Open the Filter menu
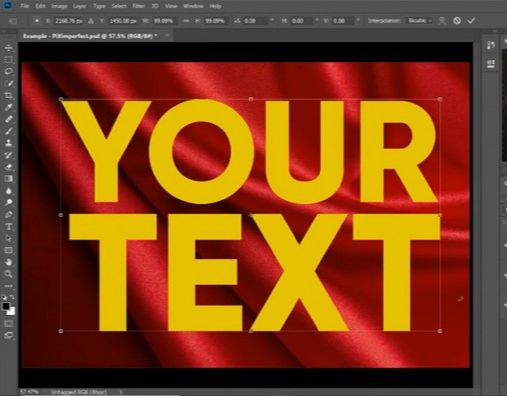507x396 pixels. pos(139,6)
